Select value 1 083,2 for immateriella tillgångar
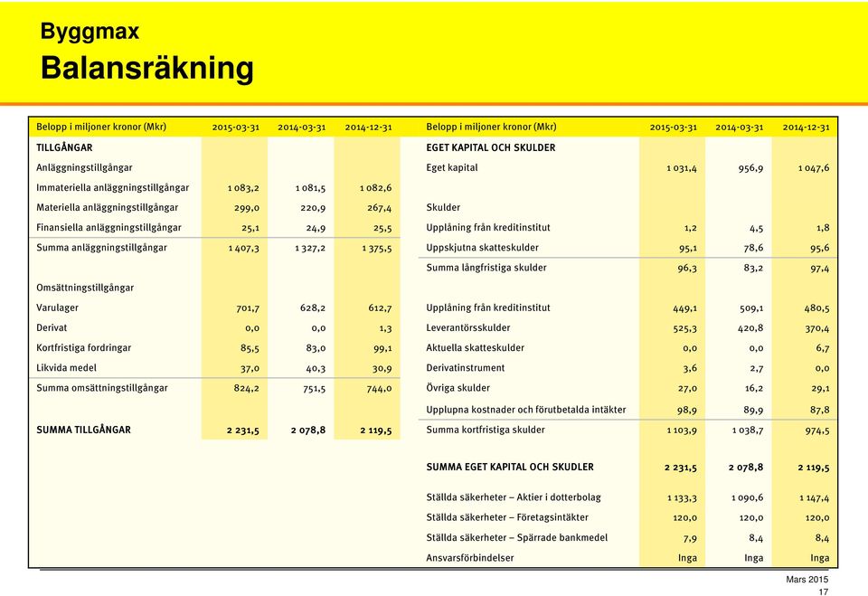Image resolution: width=868 pixels, height=596 pixels. (243, 188)
